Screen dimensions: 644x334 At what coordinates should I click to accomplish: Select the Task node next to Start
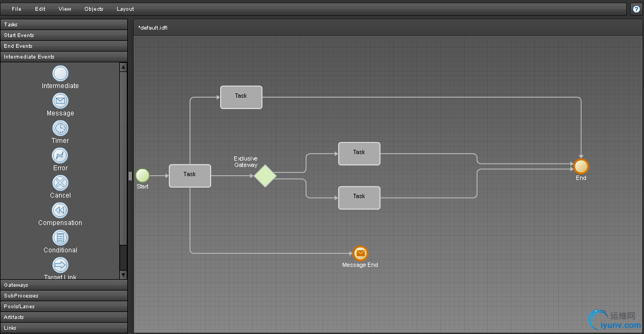[190, 176]
